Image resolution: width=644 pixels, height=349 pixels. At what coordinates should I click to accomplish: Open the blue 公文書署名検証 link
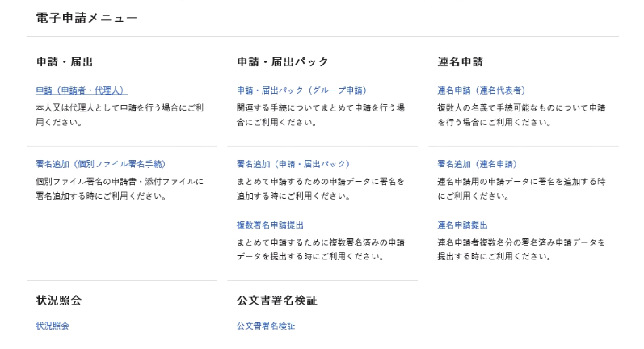click(266, 326)
